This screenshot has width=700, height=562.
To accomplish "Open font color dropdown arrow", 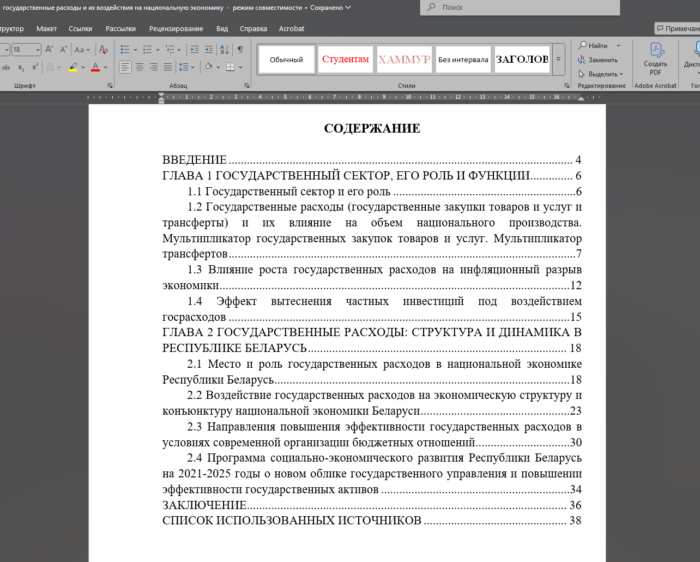I will point(105,67).
